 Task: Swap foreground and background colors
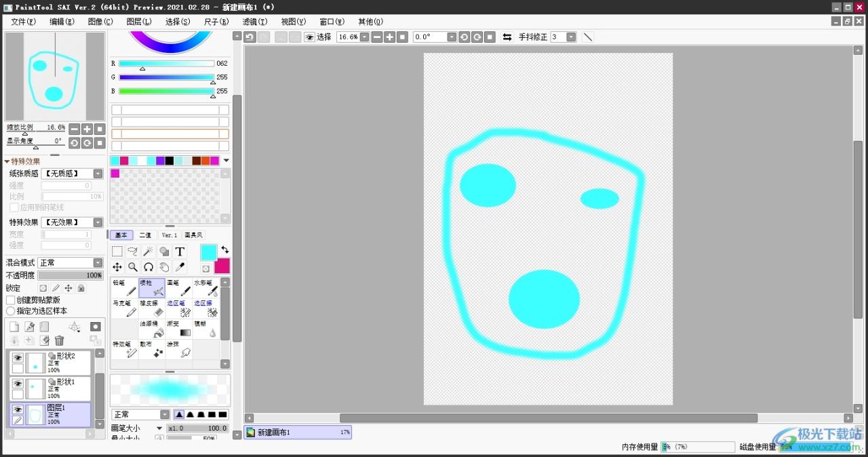tap(224, 250)
